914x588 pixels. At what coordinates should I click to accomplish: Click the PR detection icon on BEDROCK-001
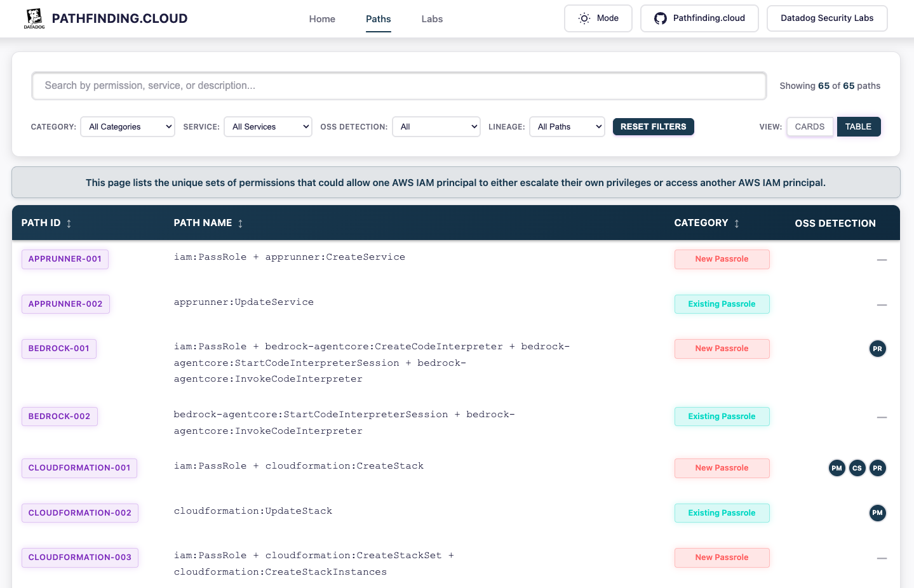[877, 349]
